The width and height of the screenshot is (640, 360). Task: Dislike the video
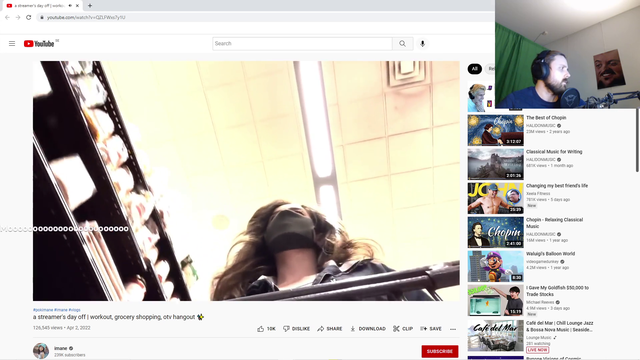click(296, 329)
